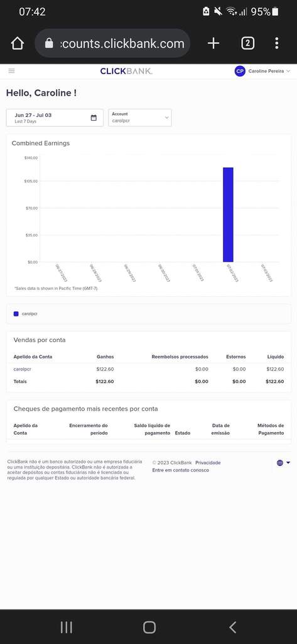Click the Ganhos column header
This screenshot has width=297, height=644.
click(x=105, y=357)
